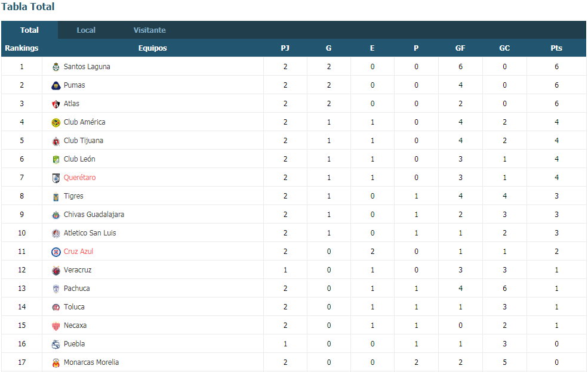
Task: Click the Necaxa crest icon
Action: click(56, 326)
